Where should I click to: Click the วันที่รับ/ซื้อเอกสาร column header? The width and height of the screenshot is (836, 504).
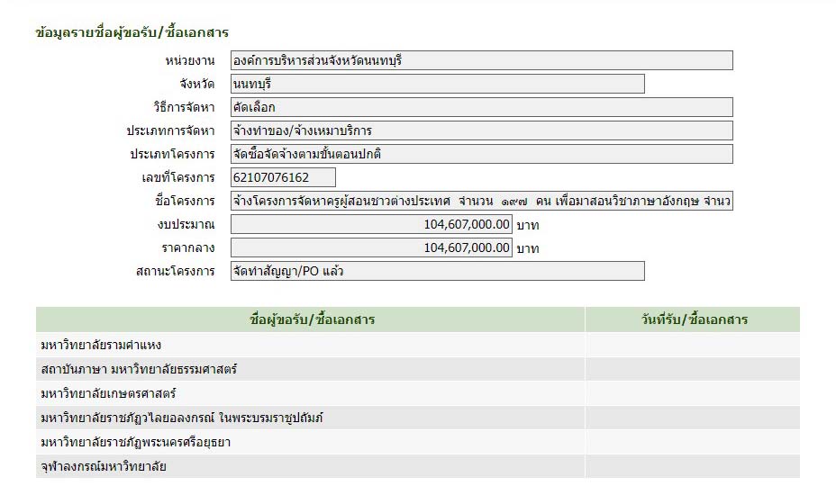[691, 319]
